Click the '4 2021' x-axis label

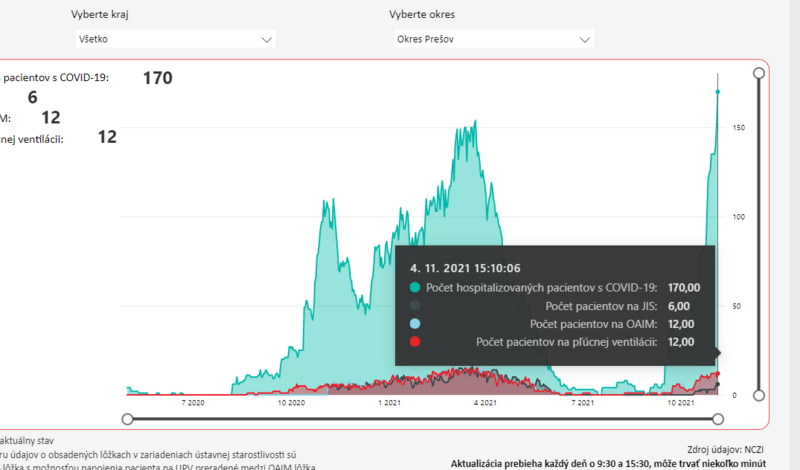pos(485,403)
